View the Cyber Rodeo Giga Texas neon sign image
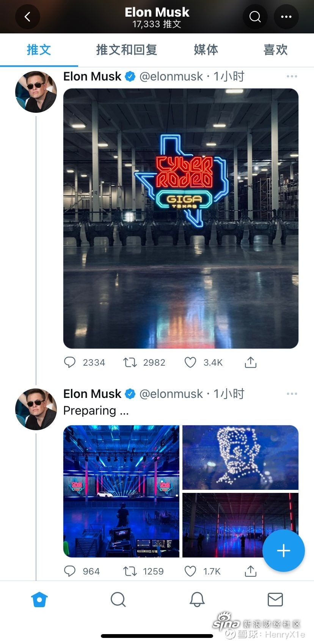 point(181,218)
